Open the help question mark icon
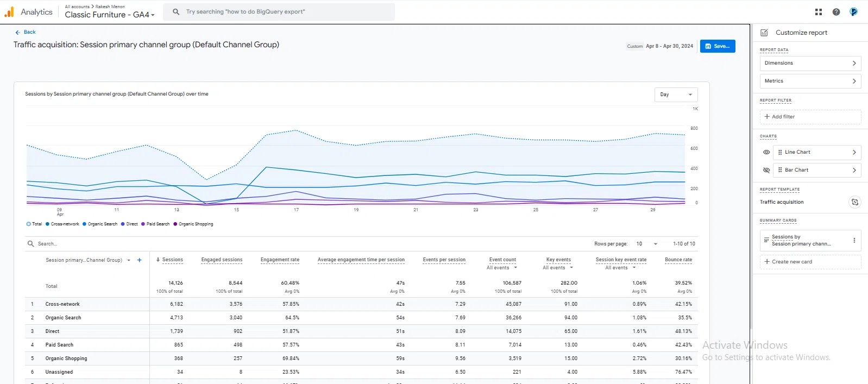This screenshot has width=868, height=384. [836, 12]
